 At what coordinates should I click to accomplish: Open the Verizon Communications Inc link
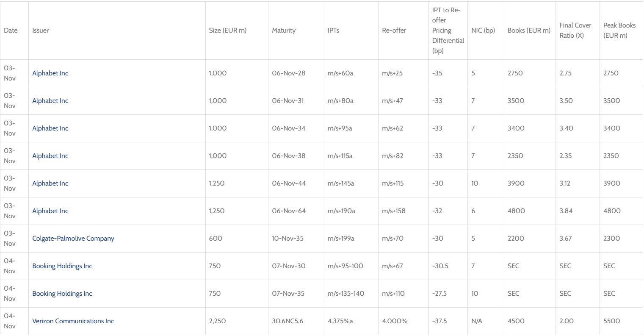click(x=73, y=321)
